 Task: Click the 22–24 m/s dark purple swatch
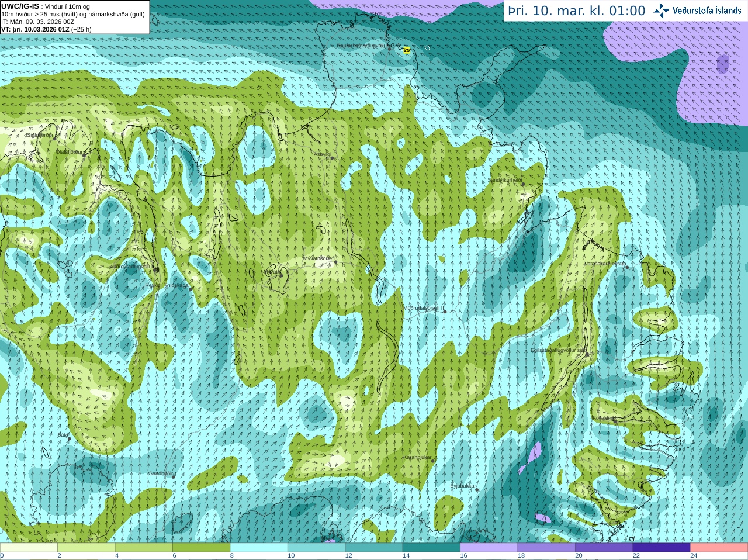(x=662, y=548)
